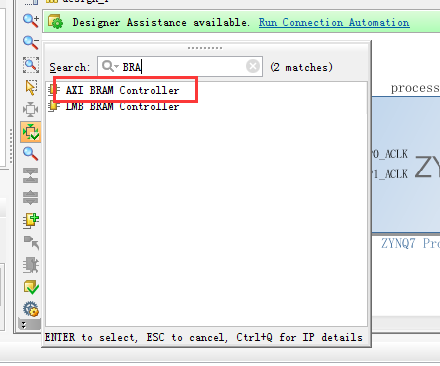The height and width of the screenshot is (366, 440).
Task: Select the Zoom Fit dashed-box magnifier icon
Action: [31, 65]
